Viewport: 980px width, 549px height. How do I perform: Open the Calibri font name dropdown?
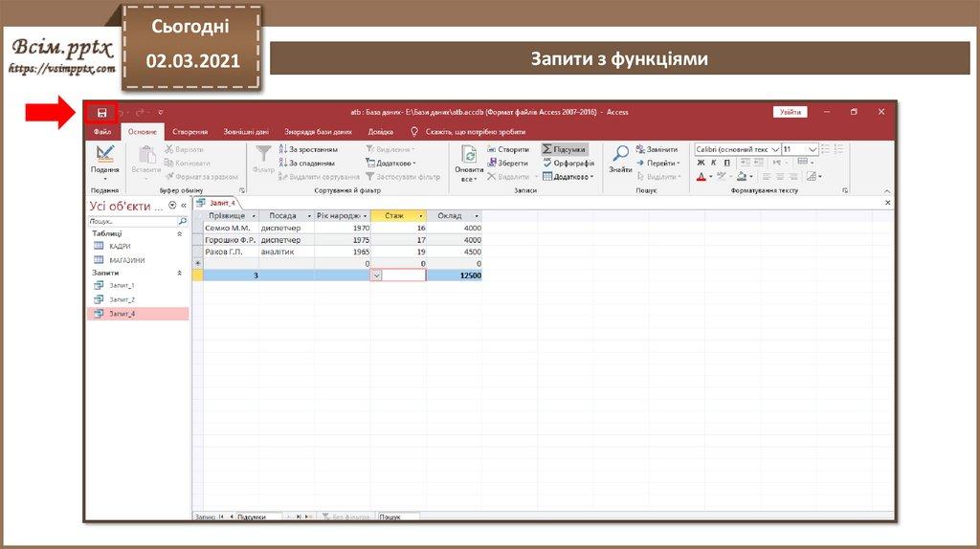coord(774,149)
